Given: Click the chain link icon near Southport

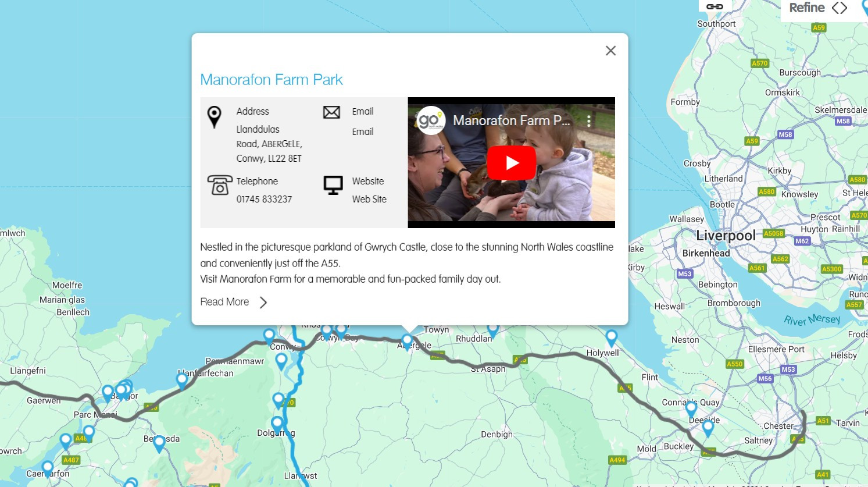Looking at the screenshot, I should (x=715, y=6).
